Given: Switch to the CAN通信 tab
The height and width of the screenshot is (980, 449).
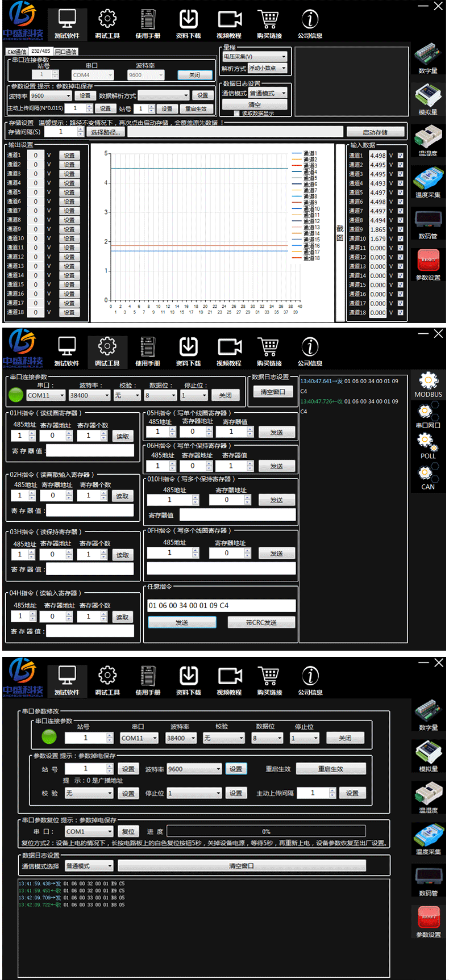Looking at the screenshot, I should click(16, 52).
